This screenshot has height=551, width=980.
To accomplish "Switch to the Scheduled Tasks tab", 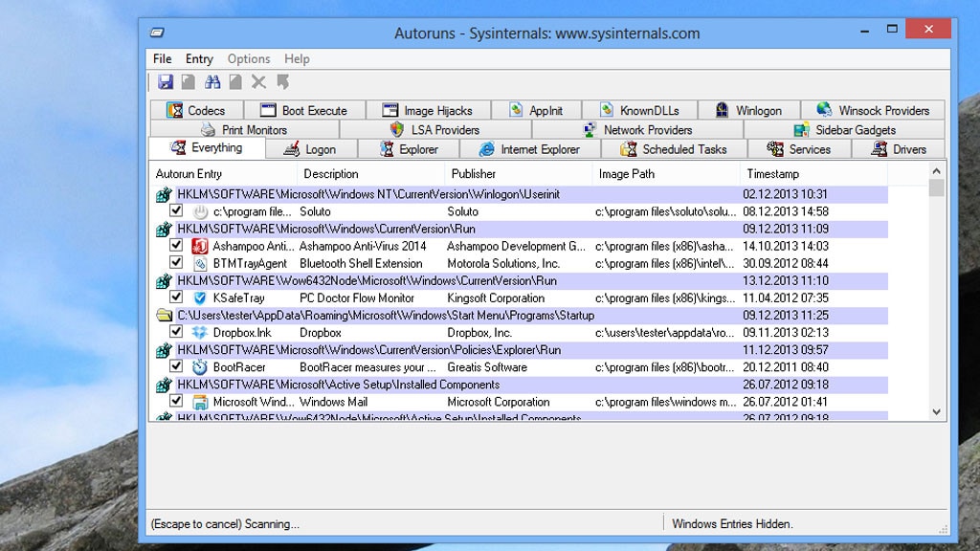I will point(674,149).
